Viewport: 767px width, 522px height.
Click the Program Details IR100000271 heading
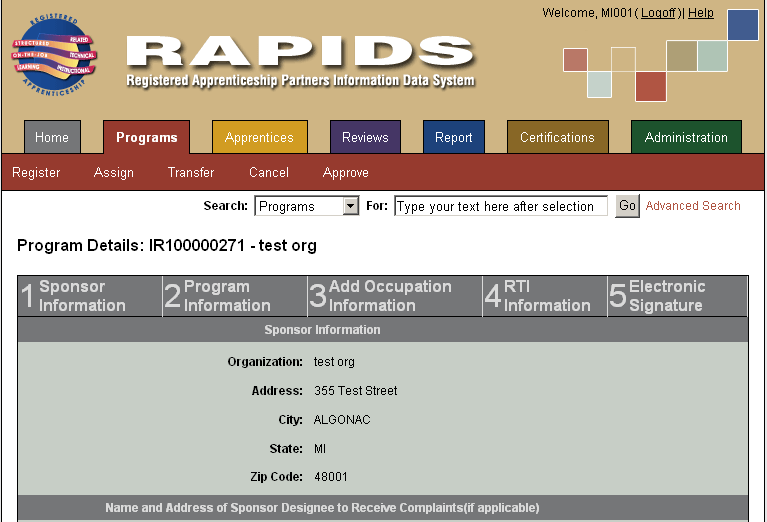click(167, 245)
